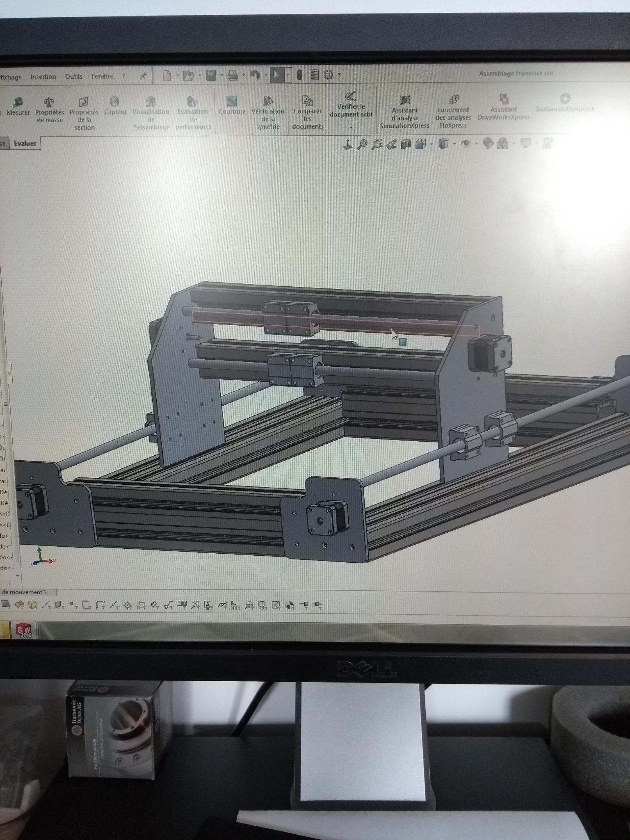
Task: Launch the Mesurer tool
Action: click(18, 106)
